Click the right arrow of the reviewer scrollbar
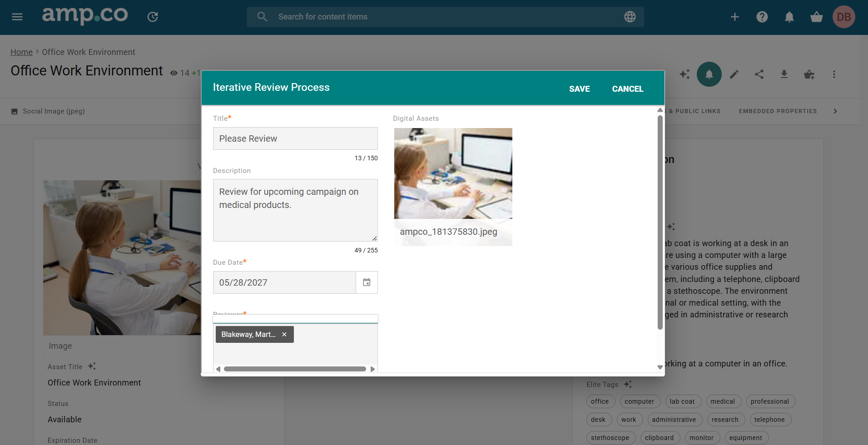 tap(372, 369)
